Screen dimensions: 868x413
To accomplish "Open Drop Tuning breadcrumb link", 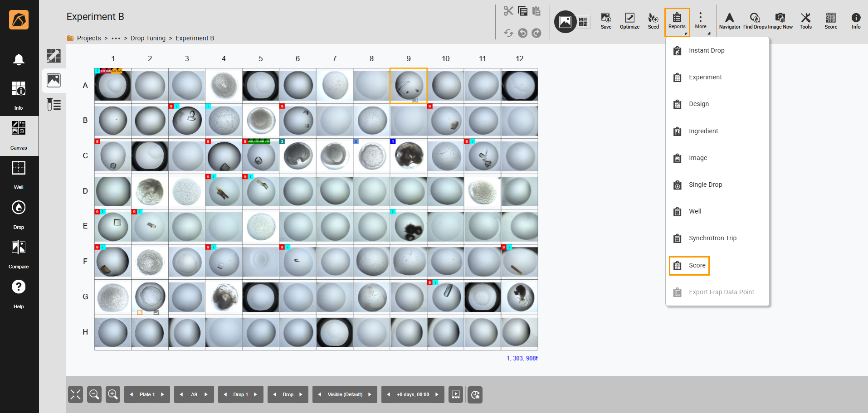I will coord(148,38).
